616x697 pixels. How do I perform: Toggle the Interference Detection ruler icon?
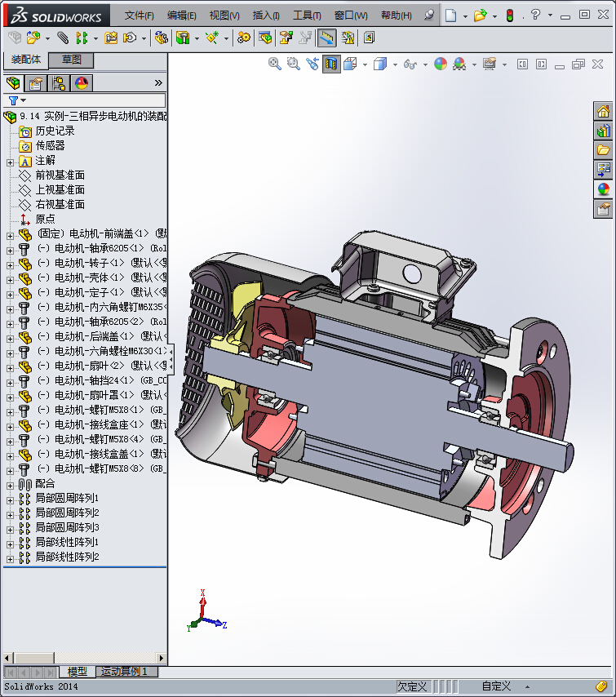(x=326, y=38)
